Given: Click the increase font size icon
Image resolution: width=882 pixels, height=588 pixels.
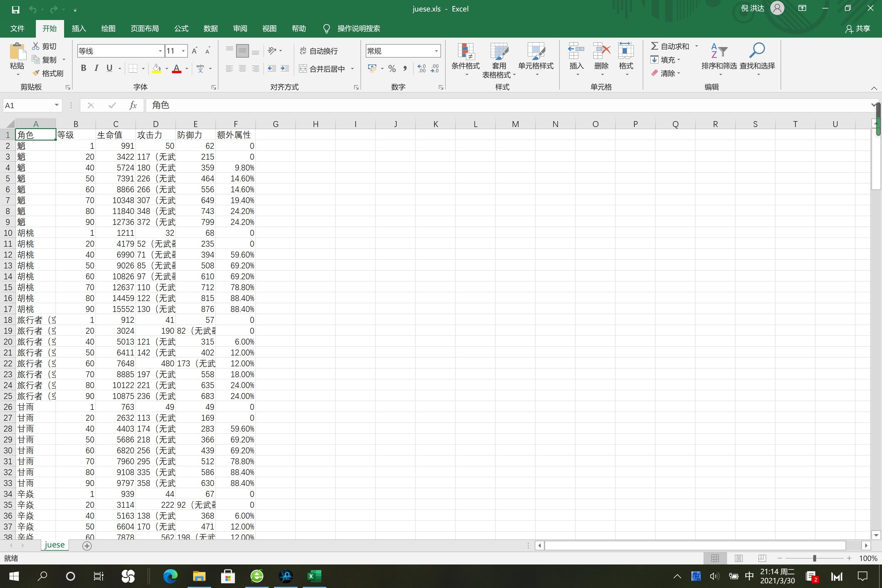Looking at the screenshot, I should (194, 51).
